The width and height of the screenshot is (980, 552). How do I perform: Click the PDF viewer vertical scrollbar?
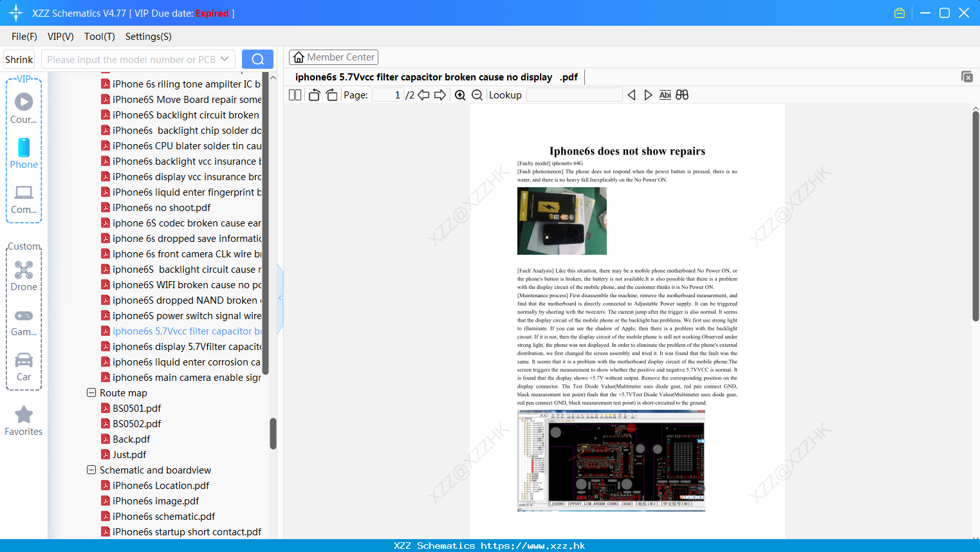click(975, 216)
